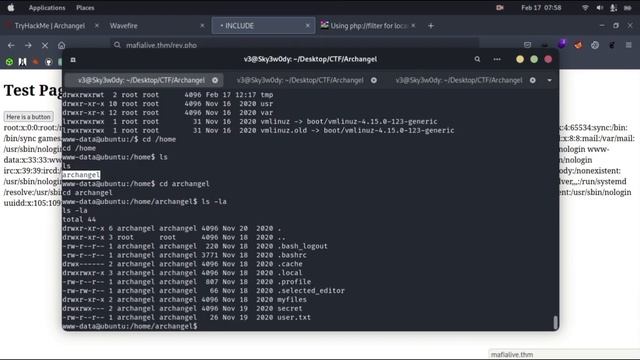
Task: Close the second terminal tab
Action: [374, 80]
